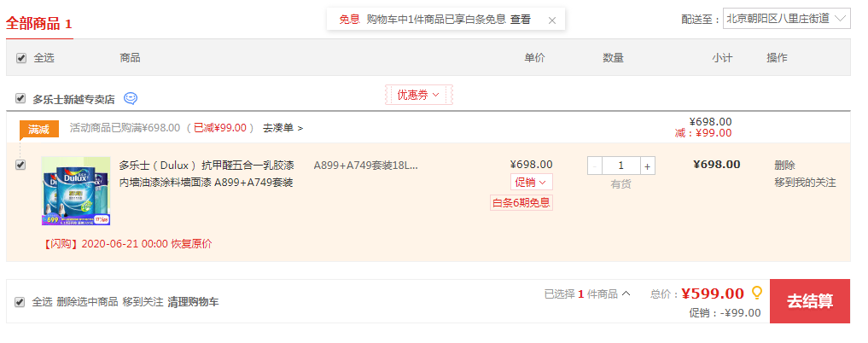868x343 pixels.
Task: Open the delivery address dropdown 北京朝阳区八里庄街道
Action: (x=786, y=18)
